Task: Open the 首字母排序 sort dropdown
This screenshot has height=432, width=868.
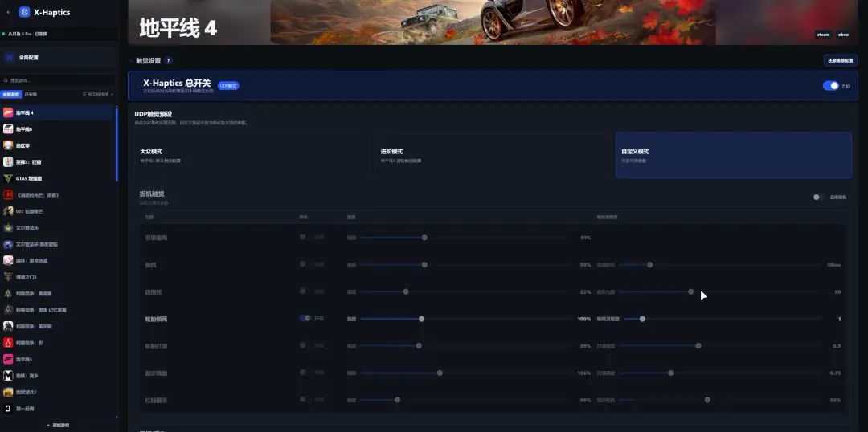Action: (x=98, y=95)
